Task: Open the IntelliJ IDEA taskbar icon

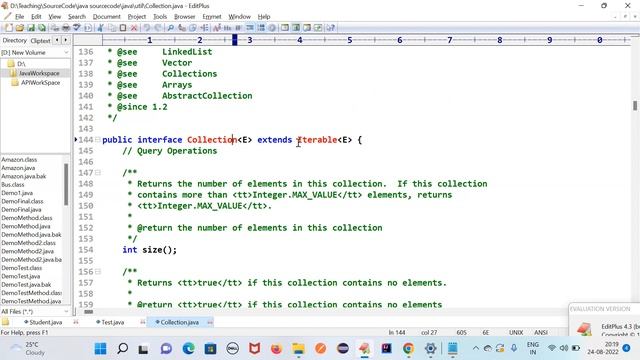Action: coord(386,348)
